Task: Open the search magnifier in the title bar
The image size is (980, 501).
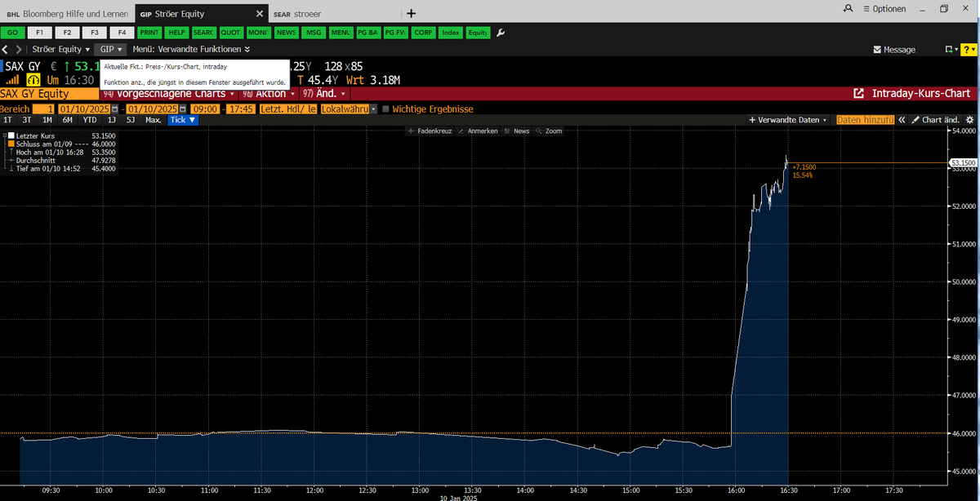Action: (x=848, y=8)
